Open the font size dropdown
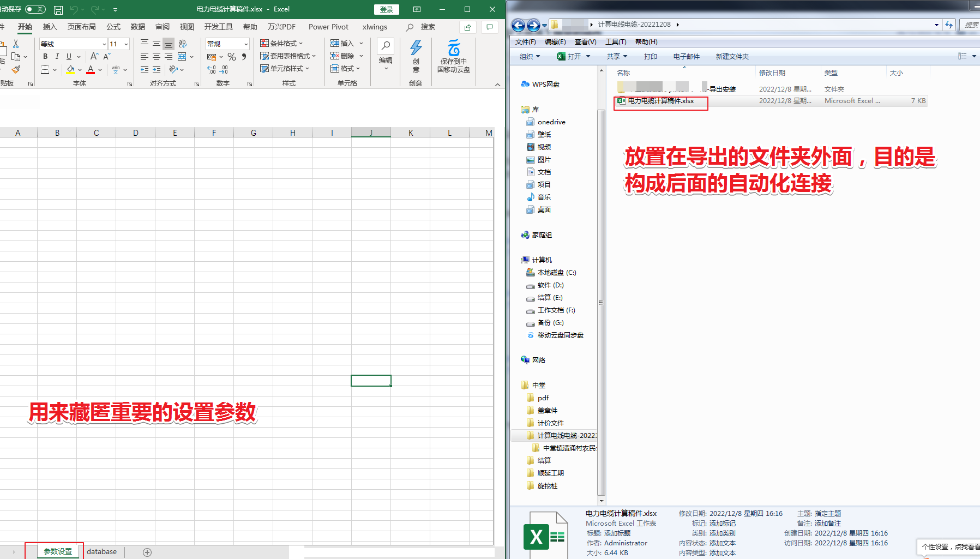980x559 pixels. 126,44
